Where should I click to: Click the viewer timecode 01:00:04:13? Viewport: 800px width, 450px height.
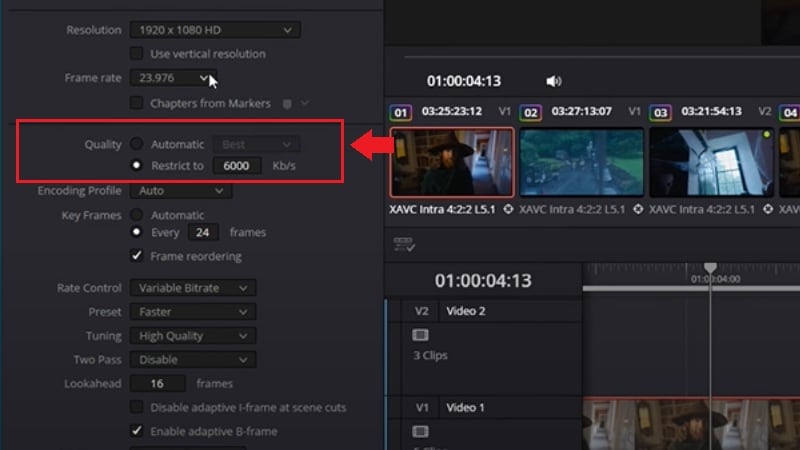click(x=464, y=81)
